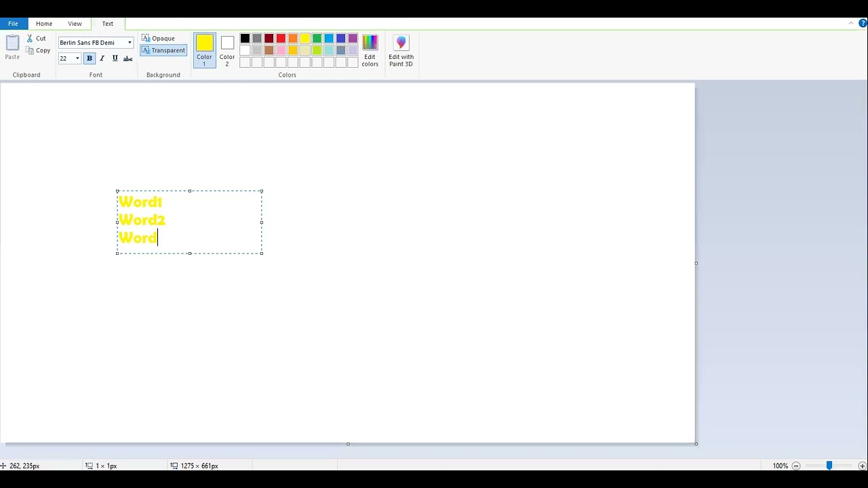Pick the lime palette color

317,51
